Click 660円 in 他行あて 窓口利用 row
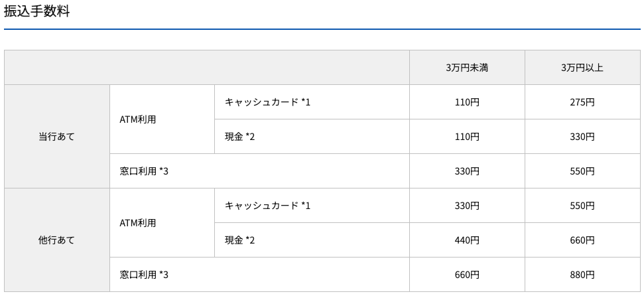Image resolution: width=644 pixels, height=296 pixels. 467,275
